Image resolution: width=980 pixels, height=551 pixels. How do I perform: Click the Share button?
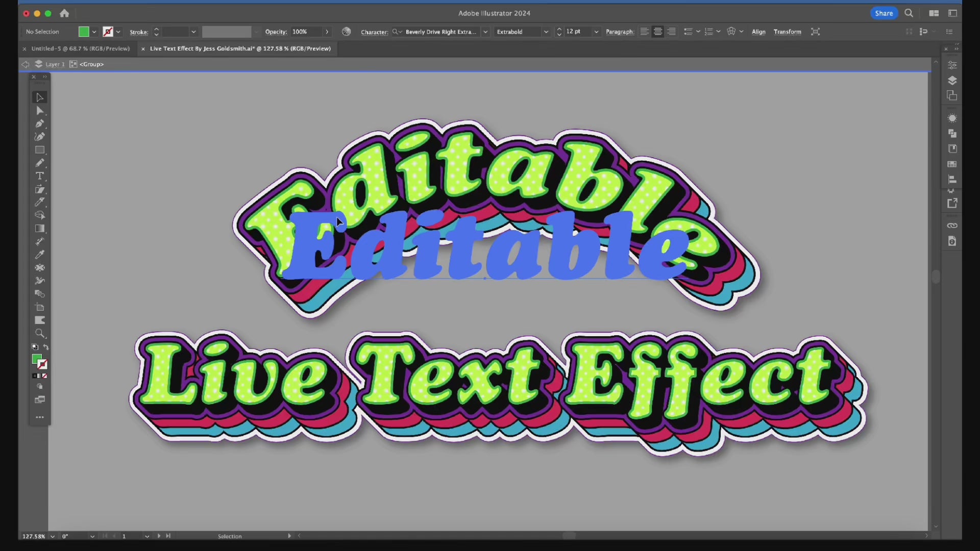(884, 13)
